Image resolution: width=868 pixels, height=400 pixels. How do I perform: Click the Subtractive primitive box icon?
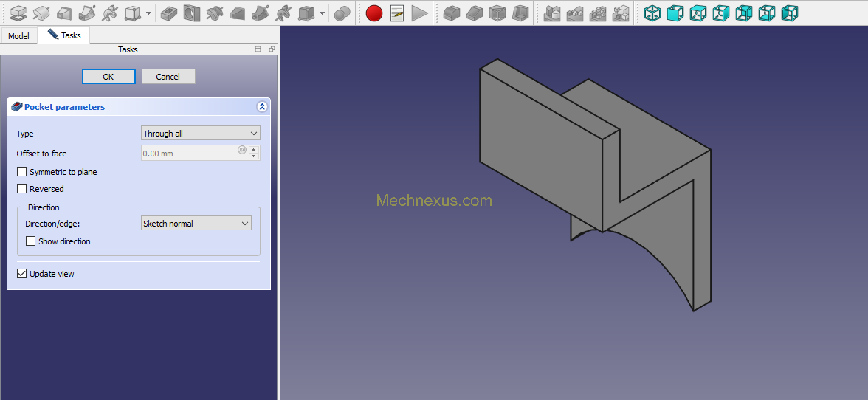306,13
